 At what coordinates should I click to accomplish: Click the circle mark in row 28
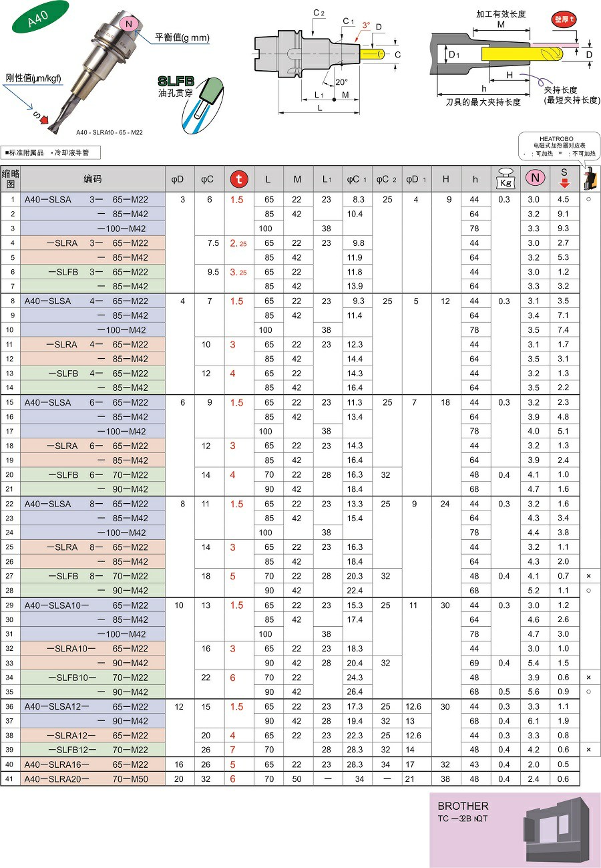(x=589, y=591)
